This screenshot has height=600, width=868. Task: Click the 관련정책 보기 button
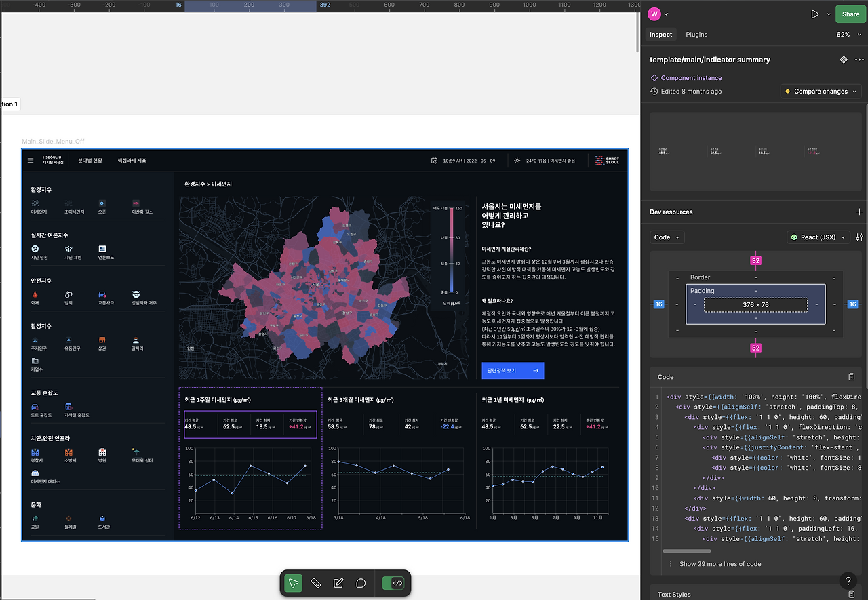513,371
